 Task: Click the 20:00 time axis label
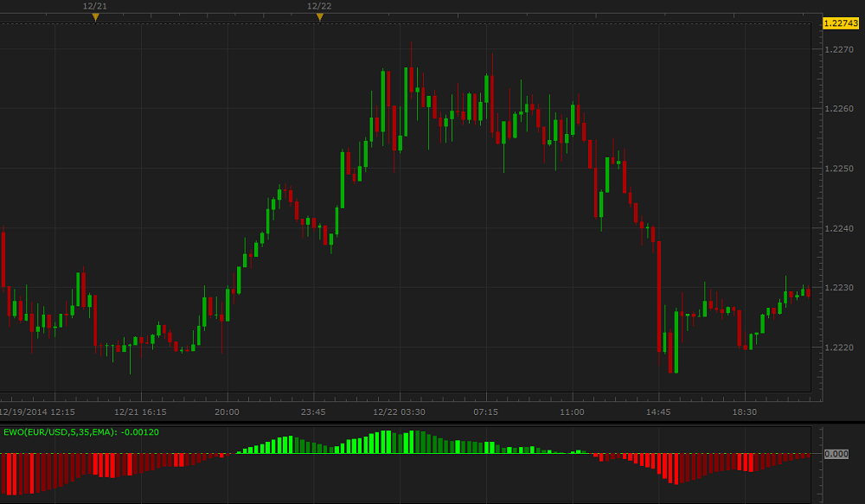pos(227,411)
